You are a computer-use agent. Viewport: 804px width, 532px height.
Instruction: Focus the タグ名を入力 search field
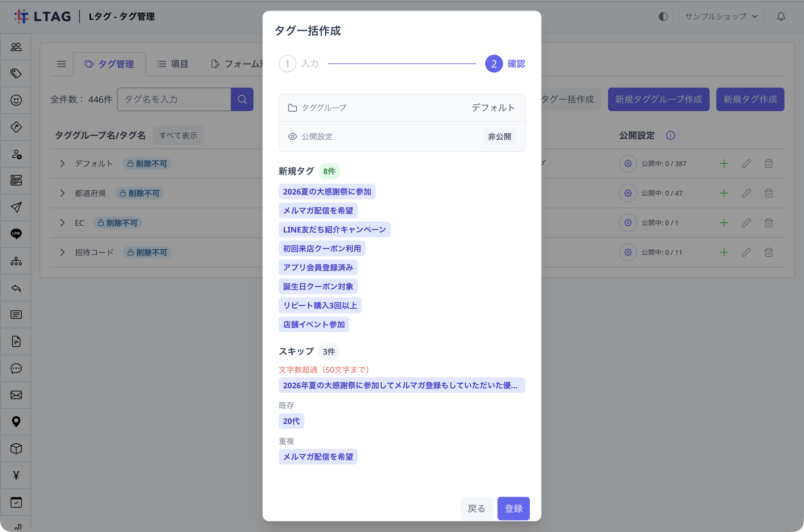(x=174, y=99)
